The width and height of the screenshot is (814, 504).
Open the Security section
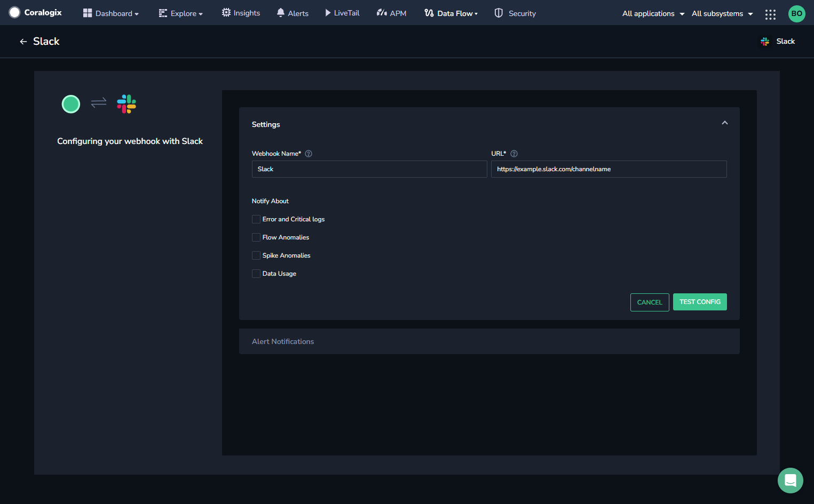515,13
